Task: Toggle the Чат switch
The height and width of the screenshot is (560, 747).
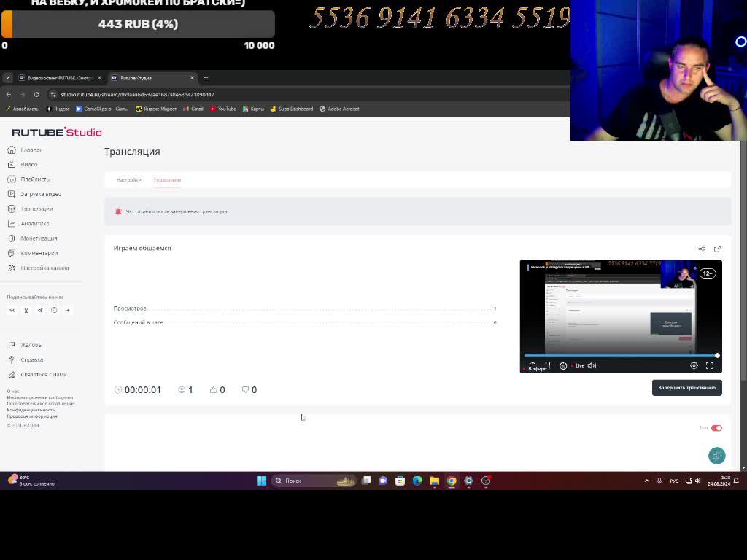Action: click(x=716, y=428)
